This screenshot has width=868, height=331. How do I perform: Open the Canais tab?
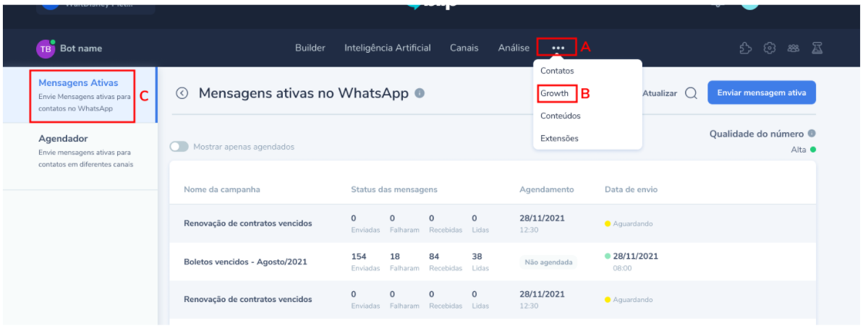click(464, 48)
